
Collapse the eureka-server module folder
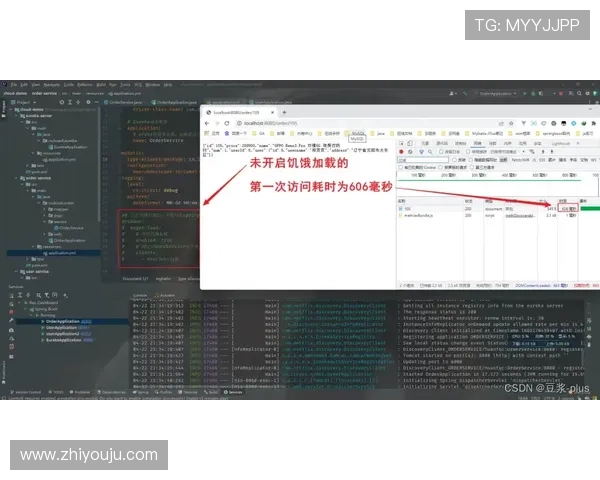(16, 116)
